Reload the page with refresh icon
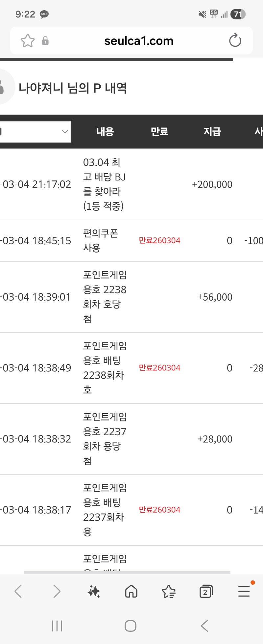This screenshot has width=263, height=644. click(235, 40)
